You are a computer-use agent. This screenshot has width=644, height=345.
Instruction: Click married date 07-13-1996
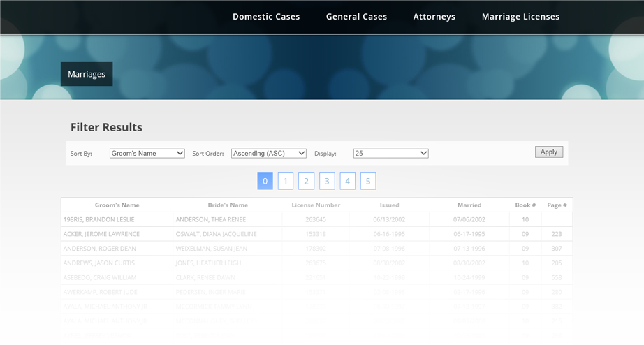coord(469,249)
